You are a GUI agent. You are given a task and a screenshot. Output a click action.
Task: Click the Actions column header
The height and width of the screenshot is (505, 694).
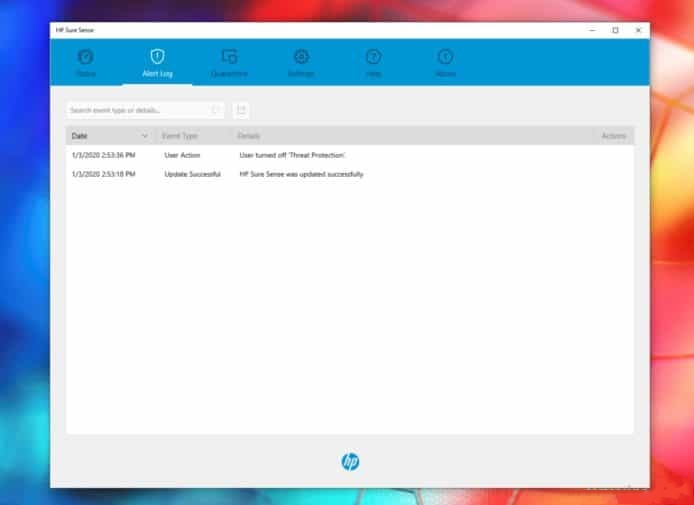click(614, 136)
